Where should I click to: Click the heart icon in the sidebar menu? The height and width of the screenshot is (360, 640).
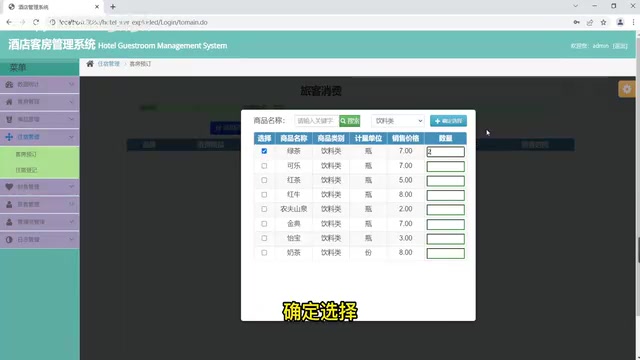coord(9,187)
